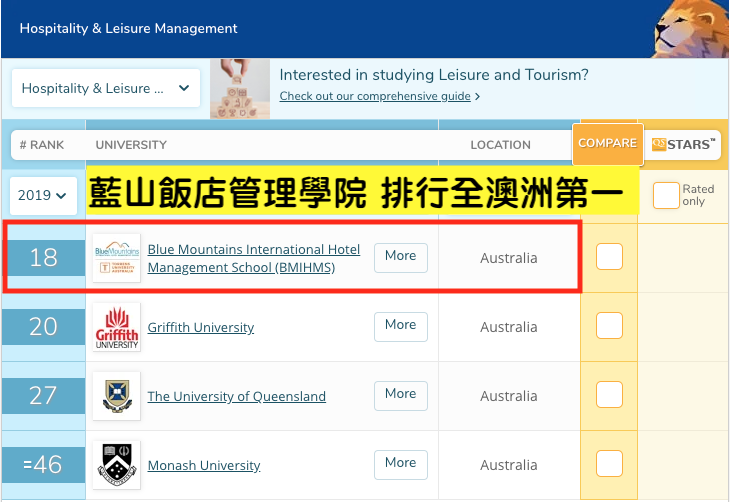The width and height of the screenshot is (730, 502).
Task: Open the COMPARE tab
Action: (608, 144)
